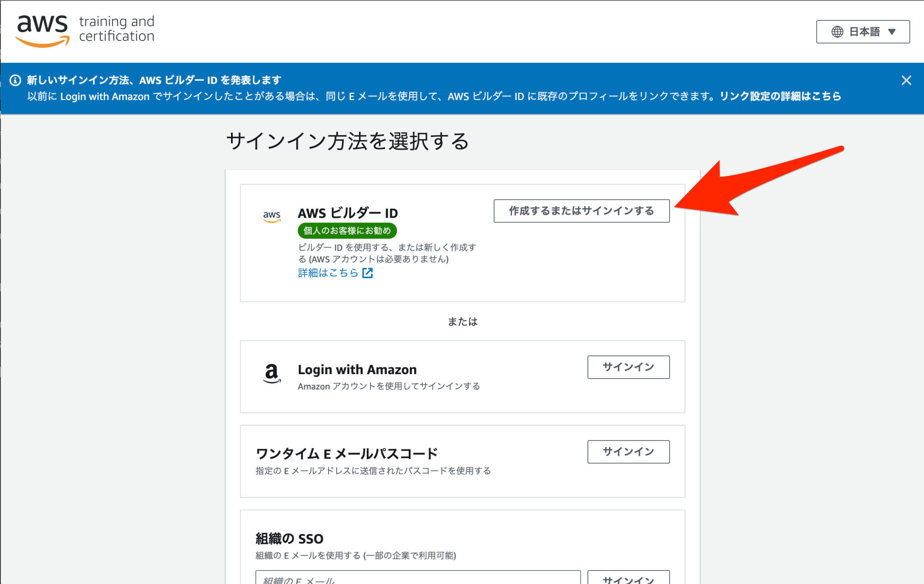Click the 個人のお客様にお勧め green badge
This screenshot has height=584, width=924.
347,231
